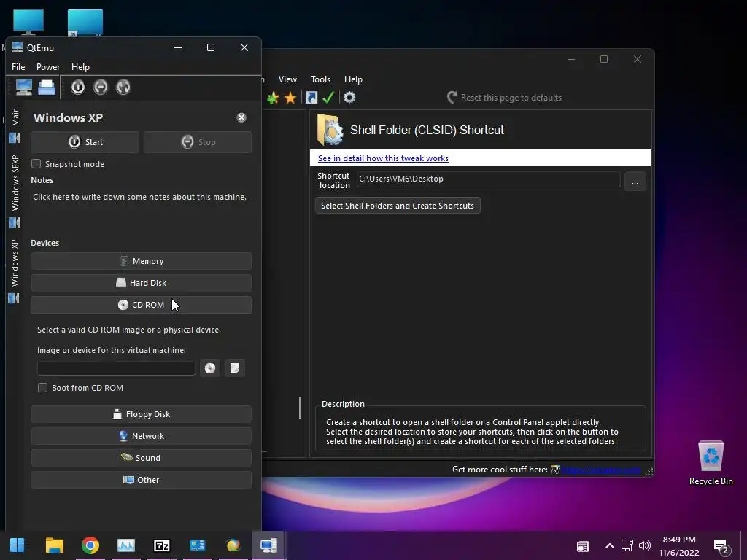
Task: Click the green checkmark toolbar icon
Action: 328,98
